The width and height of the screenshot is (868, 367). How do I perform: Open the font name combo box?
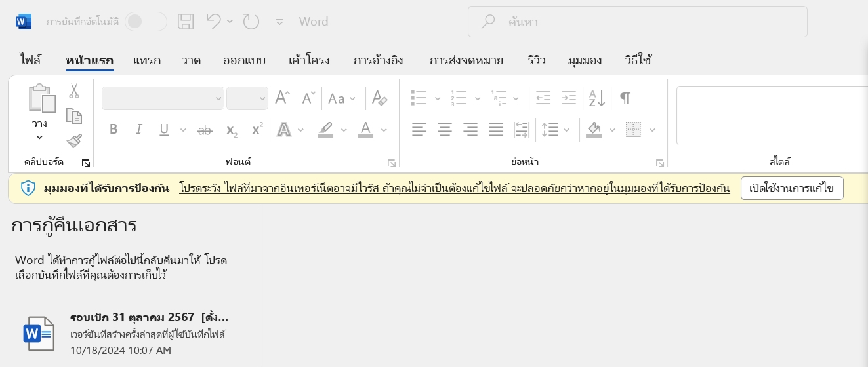pos(163,98)
